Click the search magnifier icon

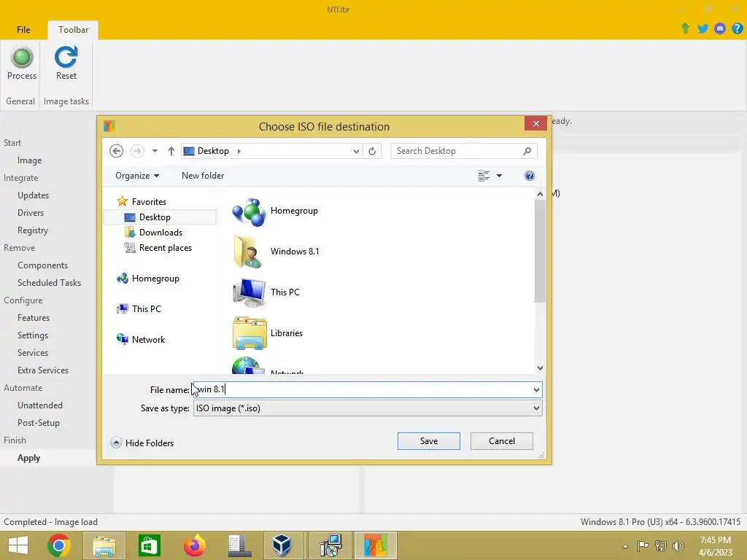point(527,151)
